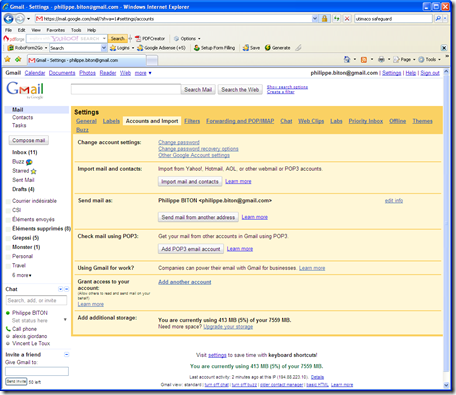This screenshot has height=395, width=456.
Task: Click the browser Forward arrow button
Action: click(x=20, y=19)
